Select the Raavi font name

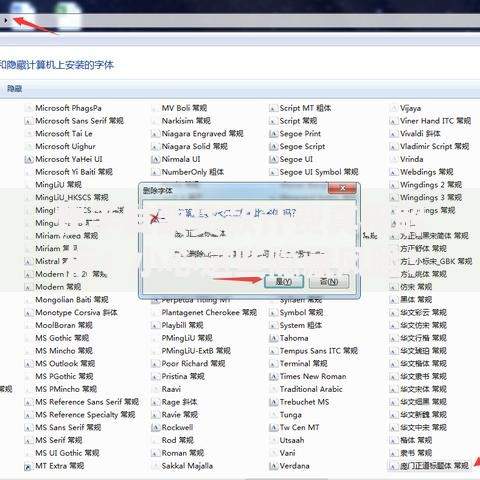coord(171,389)
